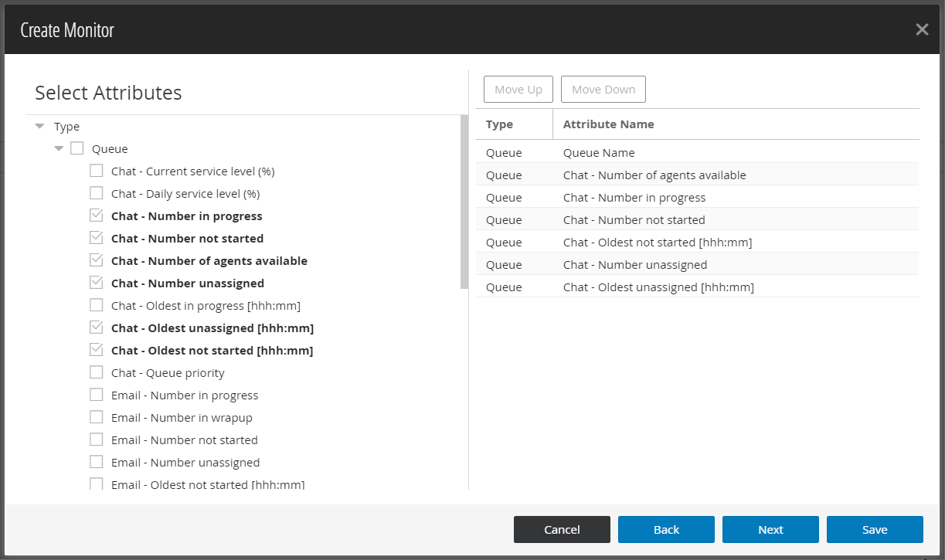Enable Chat - Queue priority attribute
This screenshot has width=945, height=560.
96,372
